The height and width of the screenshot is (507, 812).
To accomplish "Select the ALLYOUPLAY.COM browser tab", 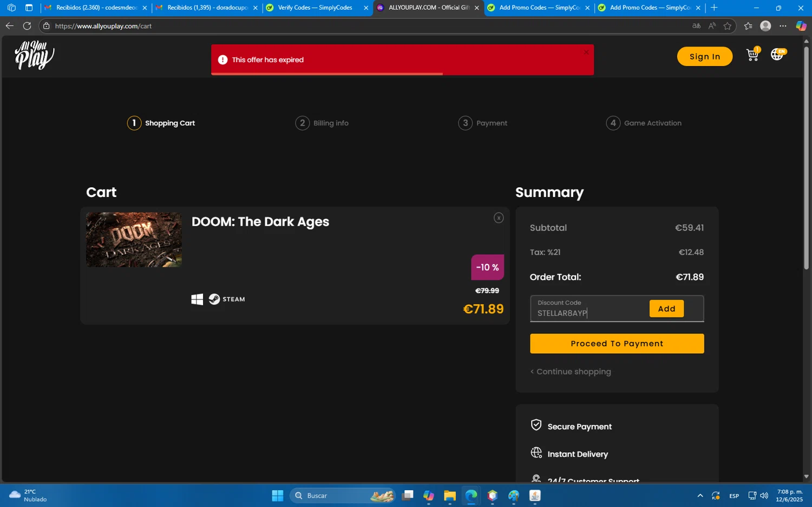I will tap(428, 8).
